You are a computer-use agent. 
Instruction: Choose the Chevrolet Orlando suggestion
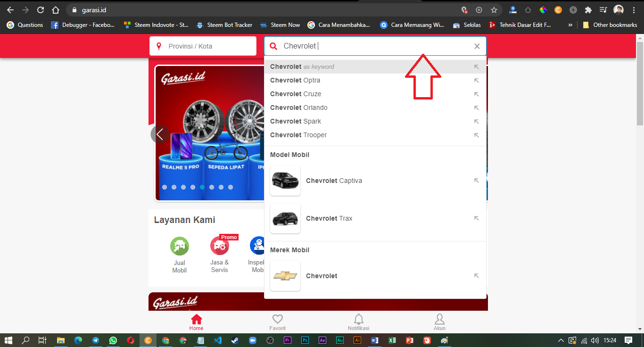click(x=375, y=107)
